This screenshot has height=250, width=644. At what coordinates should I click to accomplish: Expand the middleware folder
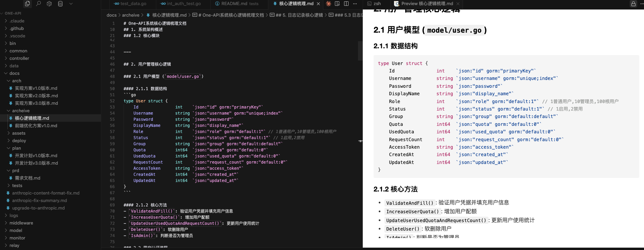[x=21, y=223]
